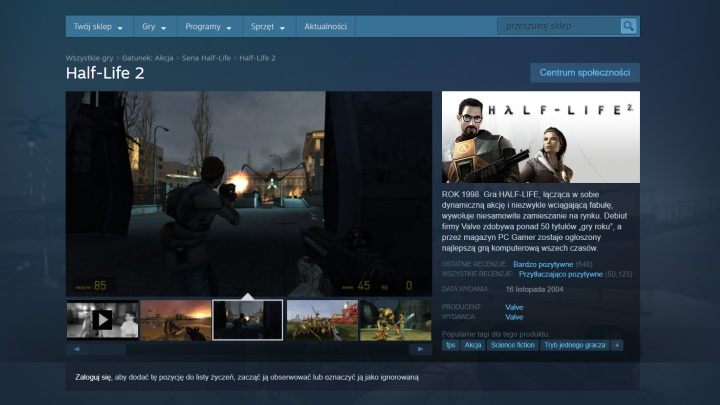The image size is (720, 405).
Task: Open Valve producer link
Action: [514, 307]
